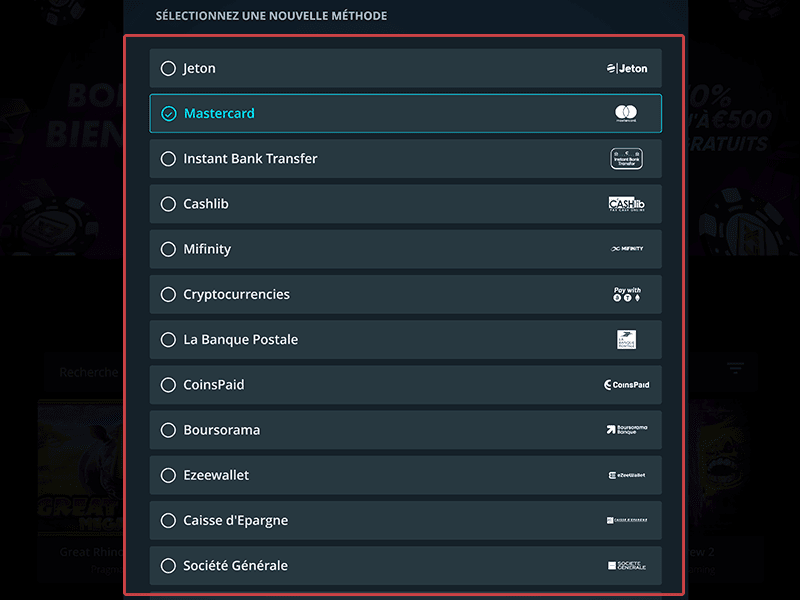The width and height of the screenshot is (800, 600).
Task: Select the Instant Bank Transfer radio button
Action: 168,159
